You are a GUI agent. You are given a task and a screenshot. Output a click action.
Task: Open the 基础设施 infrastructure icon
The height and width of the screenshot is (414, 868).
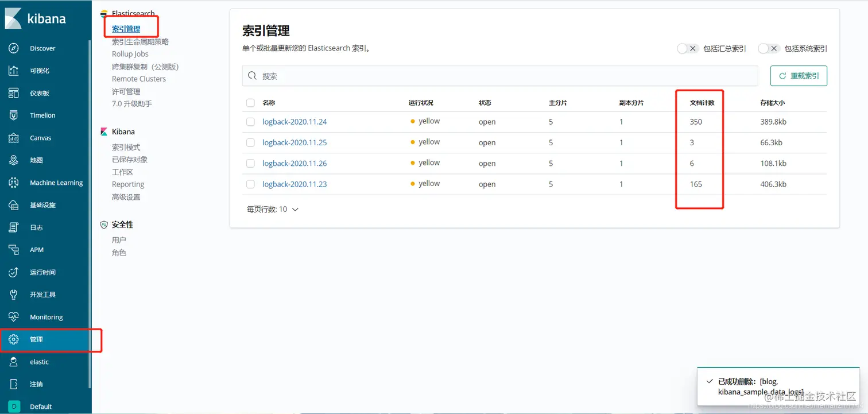(14, 205)
